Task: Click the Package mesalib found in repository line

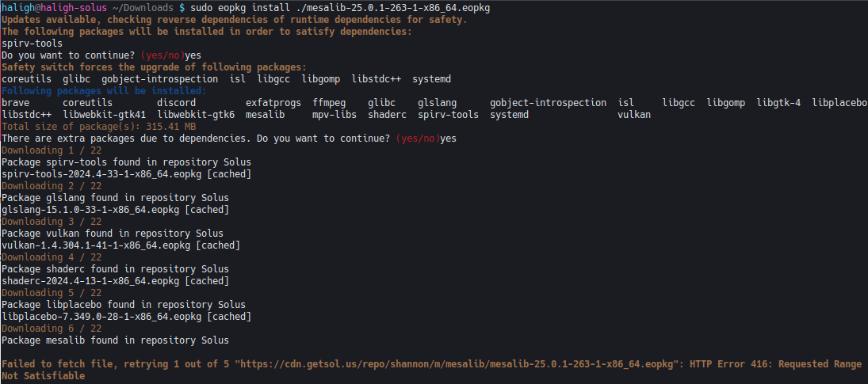Action: 115,340
